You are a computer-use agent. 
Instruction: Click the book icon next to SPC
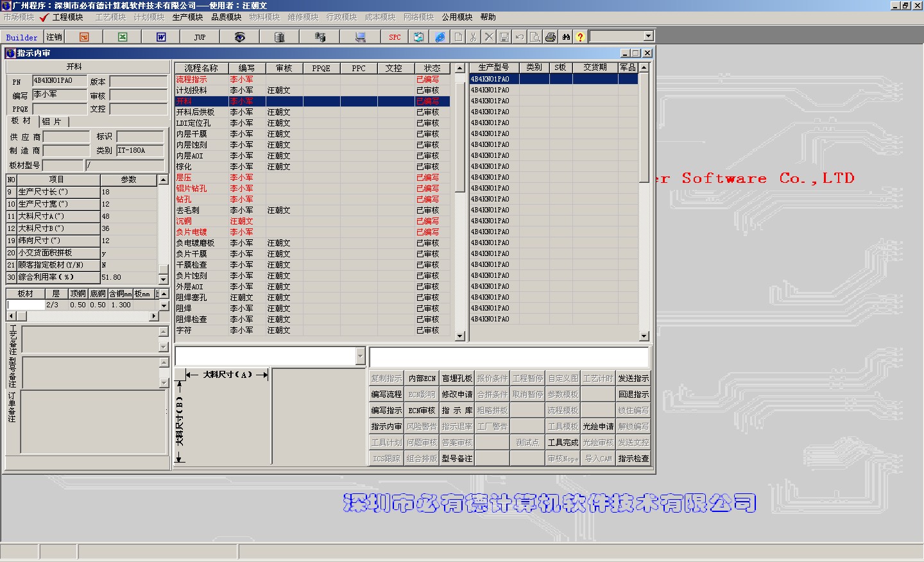tap(418, 37)
